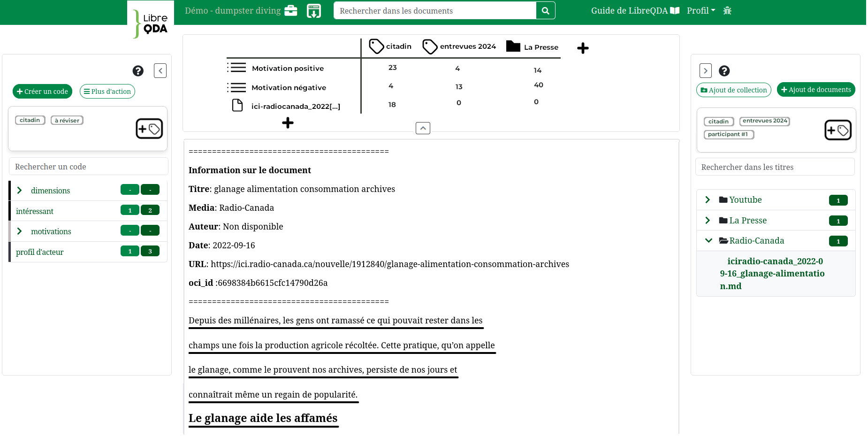Toggle the citadin tag in codes panel
Viewport: 868px width, 437px height.
[30, 120]
